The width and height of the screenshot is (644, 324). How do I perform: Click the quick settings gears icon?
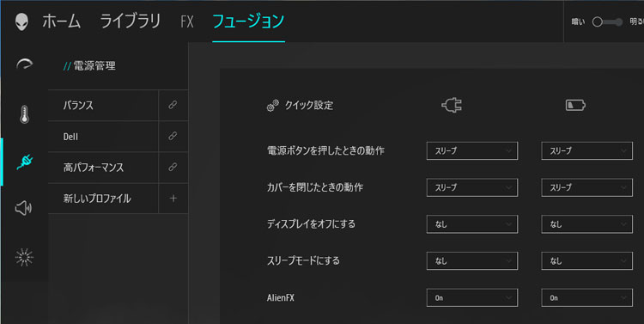point(273,106)
